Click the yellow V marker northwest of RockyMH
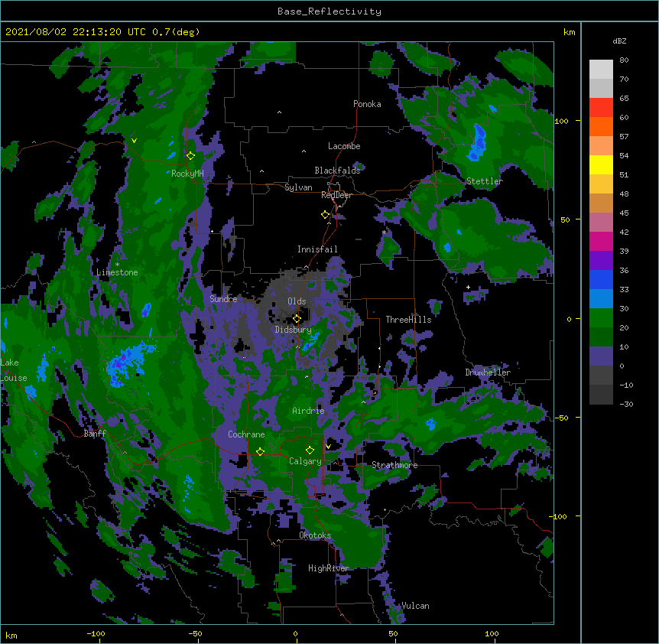Image resolution: width=659 pixels, height=644 pixels. [x=134, y=141]
